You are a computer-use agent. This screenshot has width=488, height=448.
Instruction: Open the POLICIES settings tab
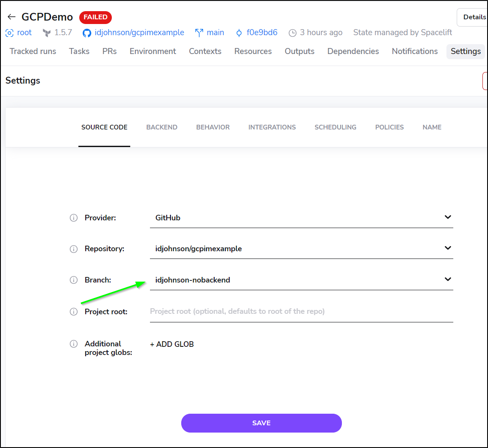tap(389, 127)
